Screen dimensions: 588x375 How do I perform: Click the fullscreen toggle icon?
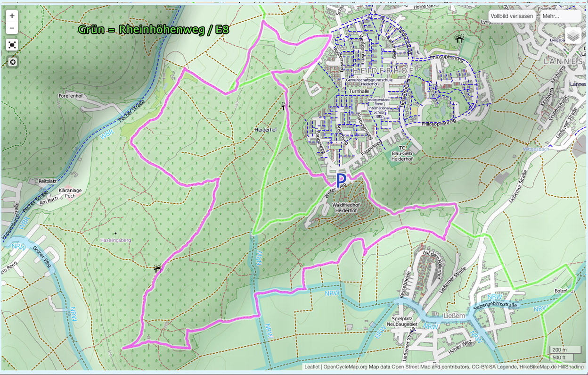(12, 45)
